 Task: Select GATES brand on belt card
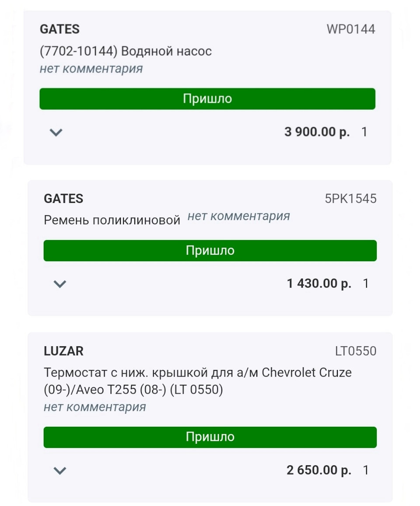pyautogui.click(x=63, y=199)
